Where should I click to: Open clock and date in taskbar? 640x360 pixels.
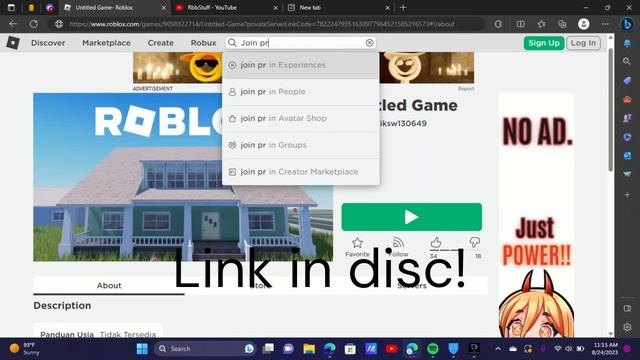(x=605, y=349)
